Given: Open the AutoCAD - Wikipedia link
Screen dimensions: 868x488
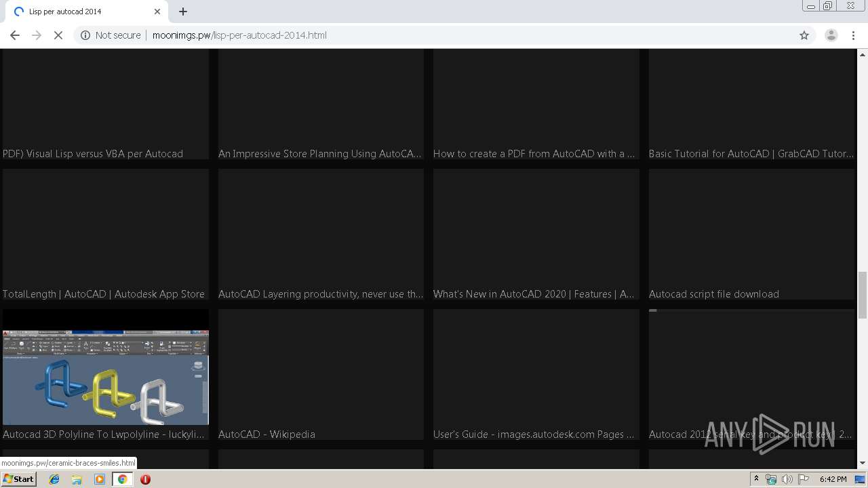Looking at the screenshot, I should 267,434.
